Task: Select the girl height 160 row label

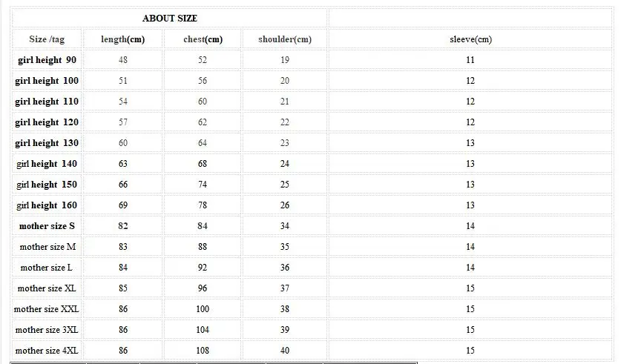Action: pyautogui.click(x=47, y=205)
